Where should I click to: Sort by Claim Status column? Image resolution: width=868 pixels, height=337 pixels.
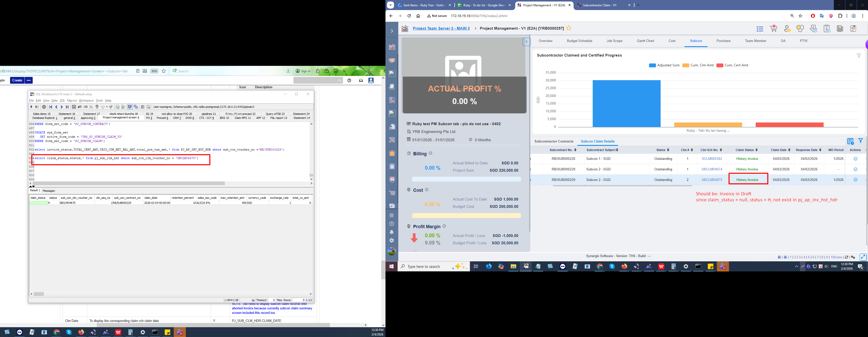point(747,150)
